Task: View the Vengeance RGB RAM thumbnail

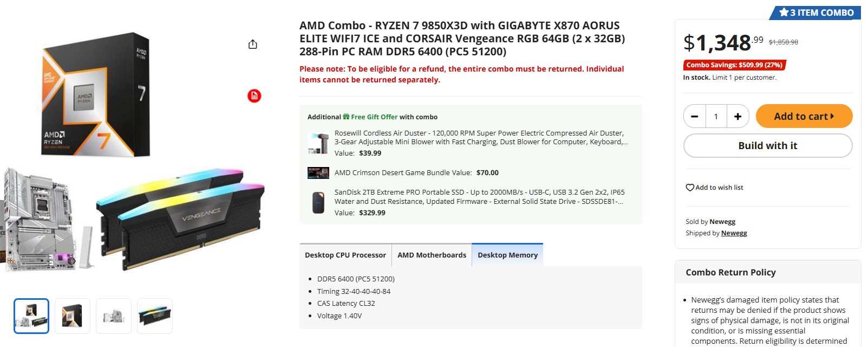Action: tap(155, 316)
